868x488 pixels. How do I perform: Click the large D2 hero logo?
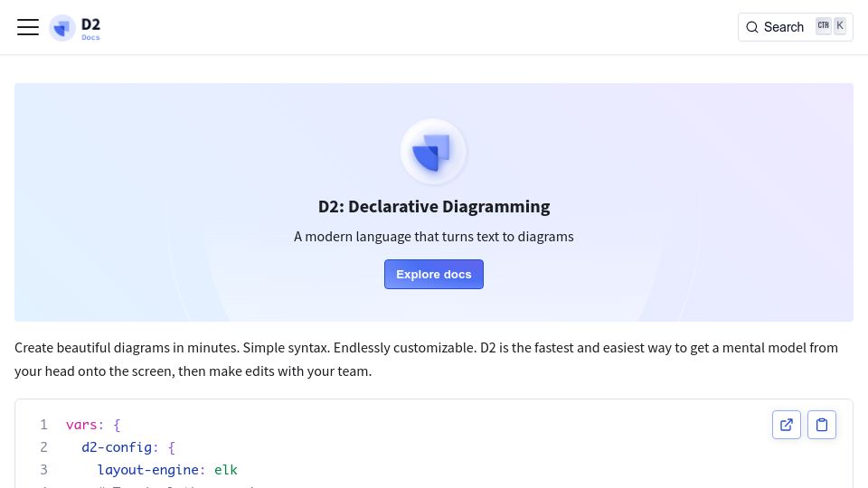pos(433,152)
